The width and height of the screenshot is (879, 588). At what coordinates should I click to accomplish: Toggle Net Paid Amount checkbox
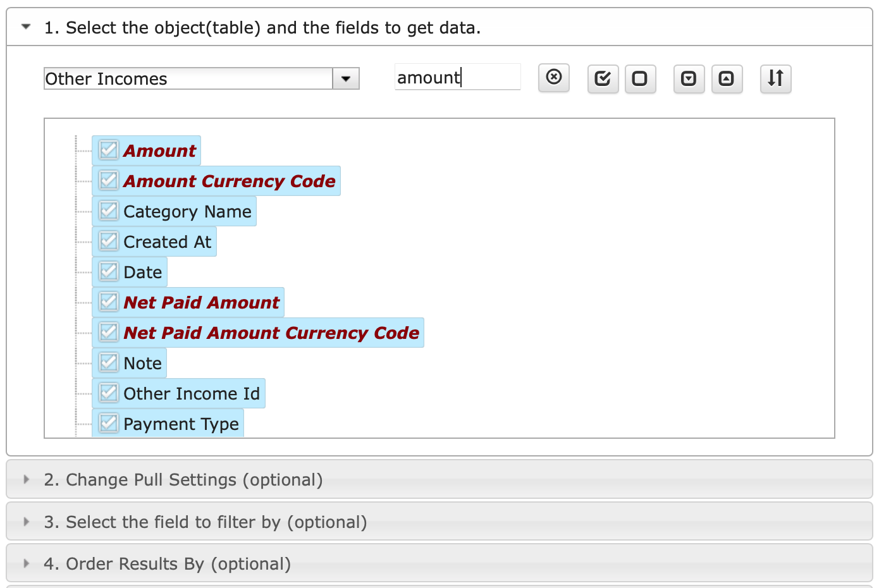(109, 302)
